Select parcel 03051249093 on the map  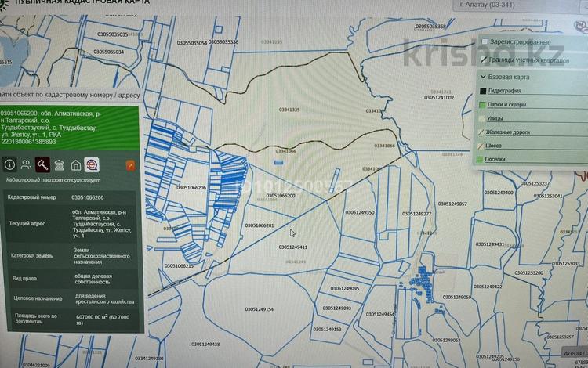(x=337, y=308)
